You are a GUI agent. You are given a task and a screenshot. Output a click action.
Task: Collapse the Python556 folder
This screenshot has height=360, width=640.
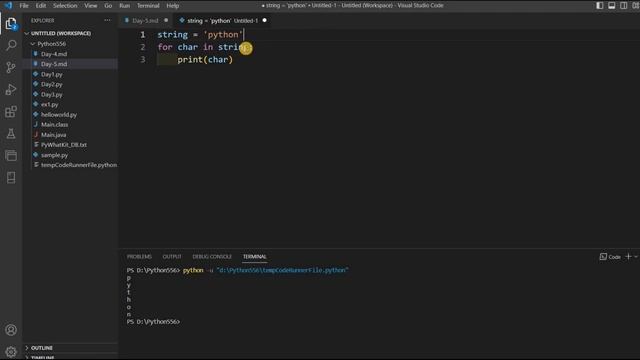pyautogui.click(x=51, y=44)
